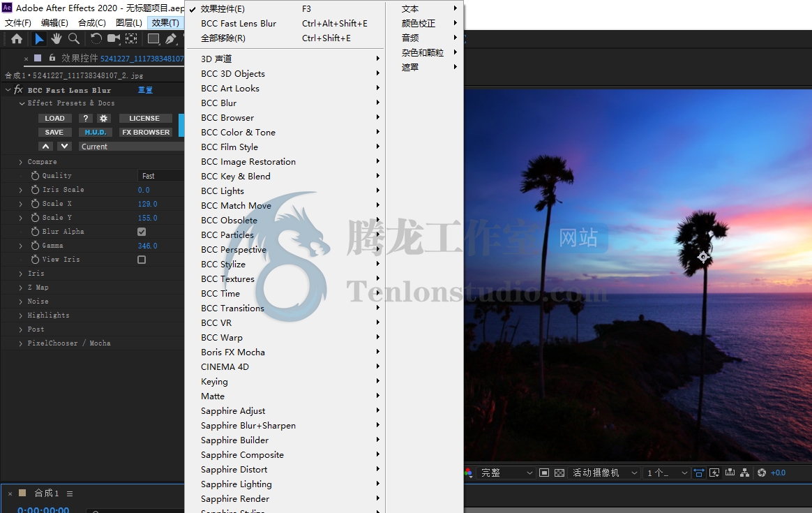The width and height of the screenshot is (812, 513).
Task: Click the LOAD preset button
Action: click(54, 118)
